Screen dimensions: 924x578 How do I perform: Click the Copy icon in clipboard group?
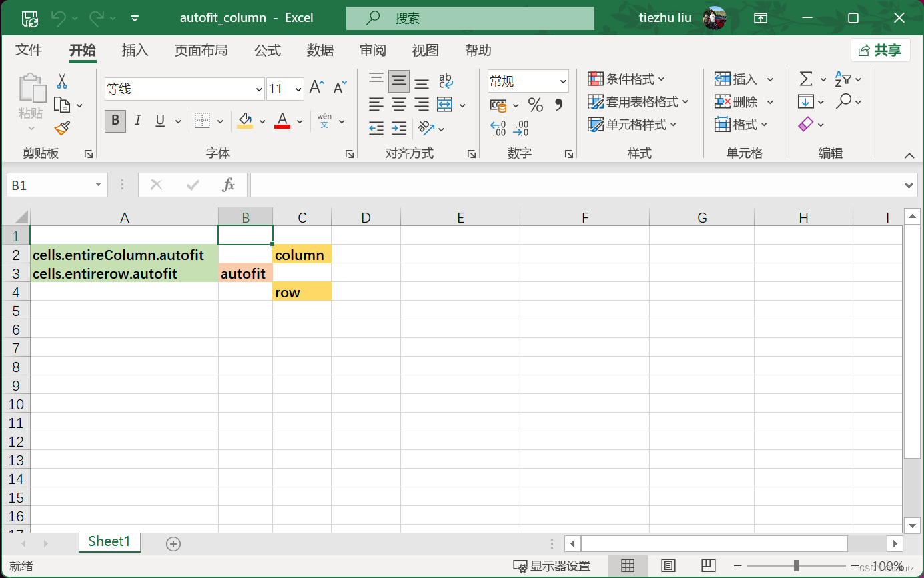[62, 105]
